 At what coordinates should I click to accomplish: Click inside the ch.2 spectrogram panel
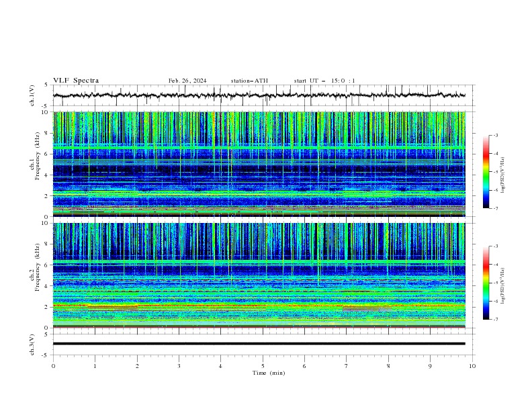(259, 275)
